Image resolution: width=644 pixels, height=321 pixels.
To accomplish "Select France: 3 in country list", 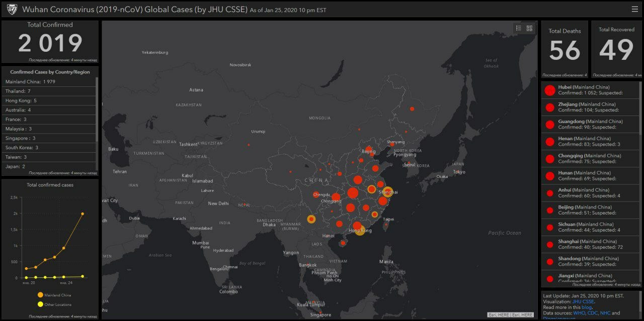I will click(x=49, y=120).
